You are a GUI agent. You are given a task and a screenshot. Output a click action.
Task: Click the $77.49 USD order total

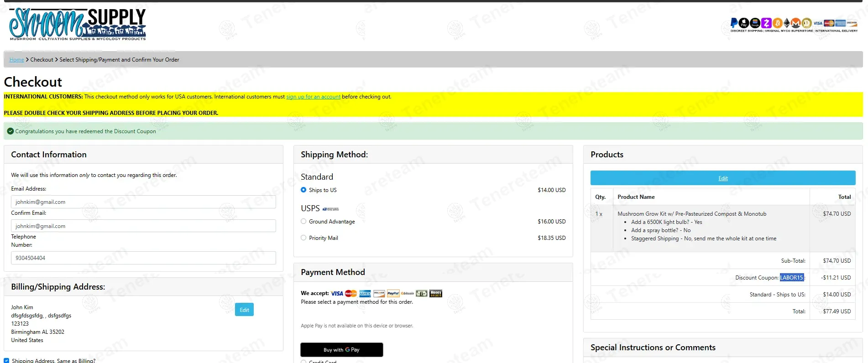(x=837, y=311)
